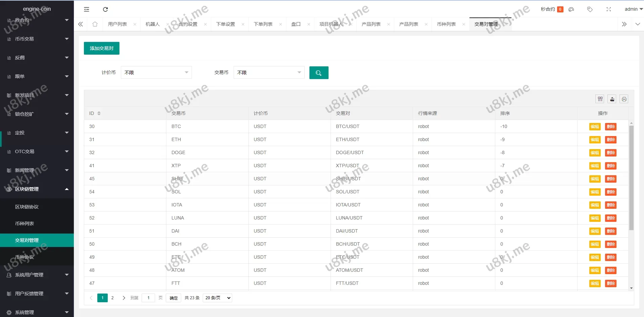Open the column filter grid icon
This screenshot has width=644, height=317.
coord(600,99)
